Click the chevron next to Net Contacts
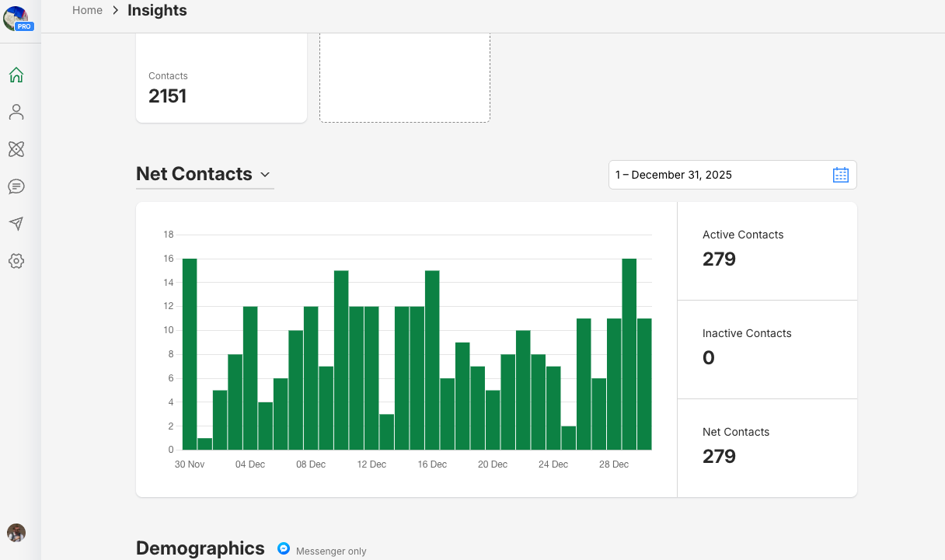This screenshot has width=945, height=560. point(265,175)
